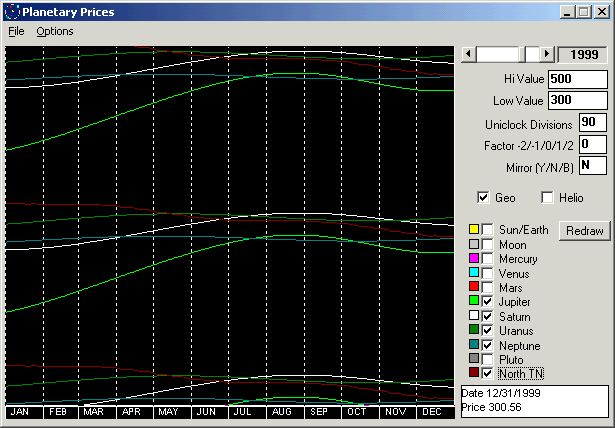615x428 pixels.
Task: Click the dark red North TN swatch
Action: click(474, 372)
